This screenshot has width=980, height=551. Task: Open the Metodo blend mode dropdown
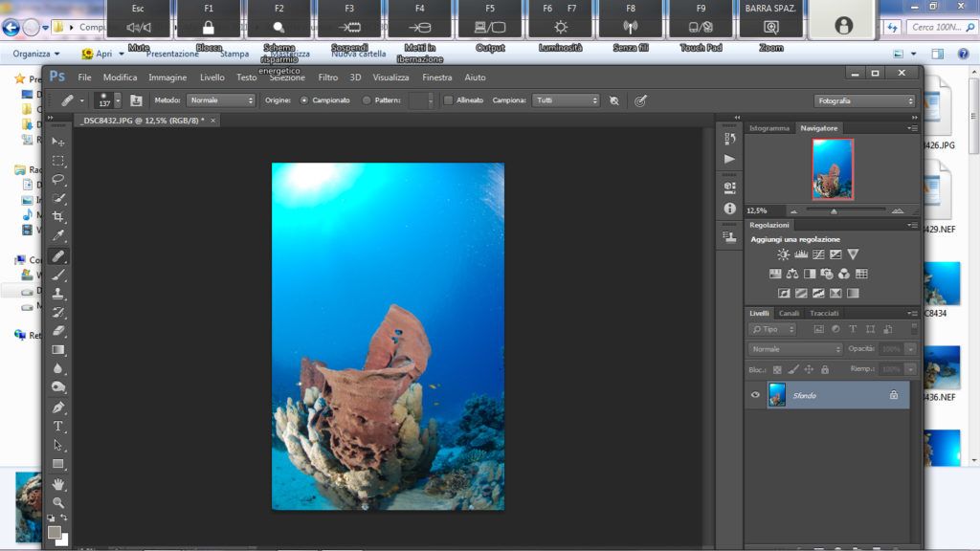221,99
